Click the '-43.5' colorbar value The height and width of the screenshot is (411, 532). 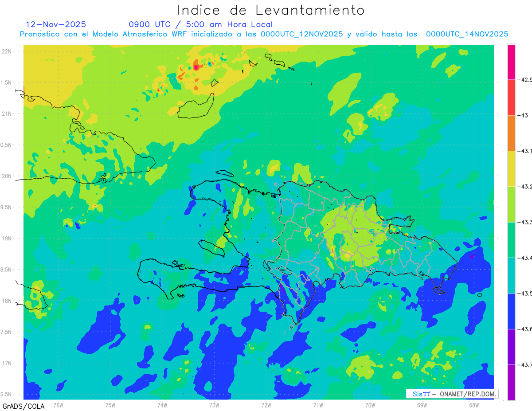[525, 294]
